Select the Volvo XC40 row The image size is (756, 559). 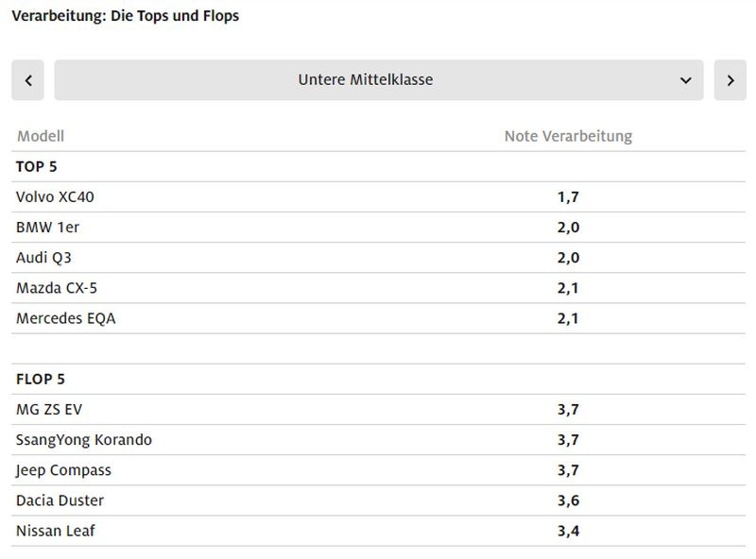(x=55, y=197)
